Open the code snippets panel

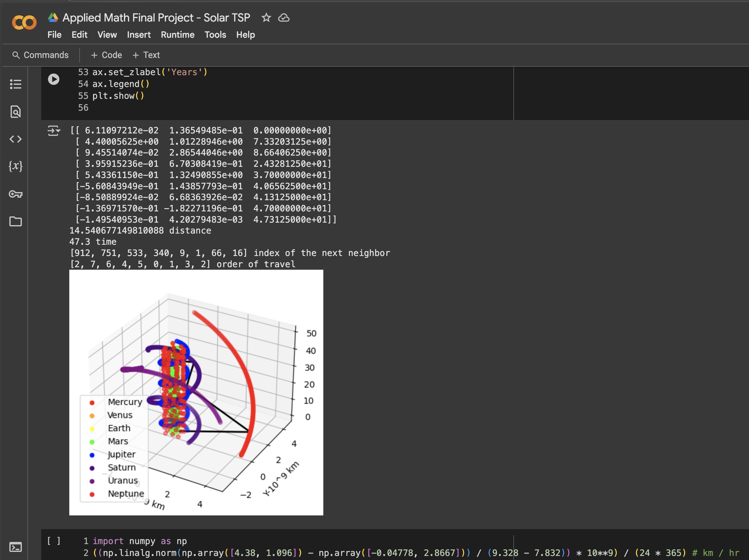[16, 139]
